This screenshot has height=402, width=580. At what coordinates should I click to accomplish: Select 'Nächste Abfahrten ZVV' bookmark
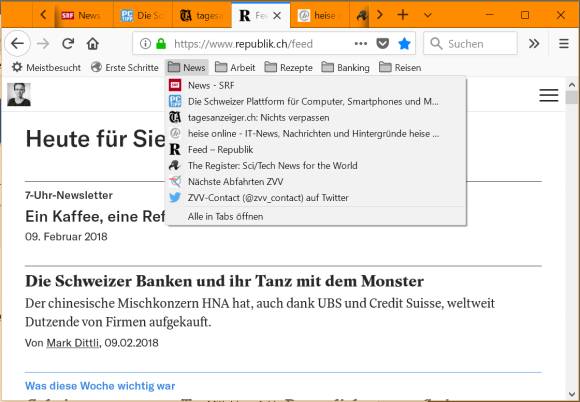pyautogui.click(x=316, y=182)
